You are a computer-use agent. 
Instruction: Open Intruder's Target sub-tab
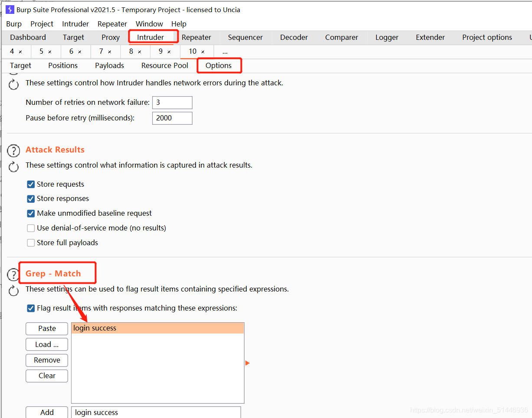click(x=21, y=65)
